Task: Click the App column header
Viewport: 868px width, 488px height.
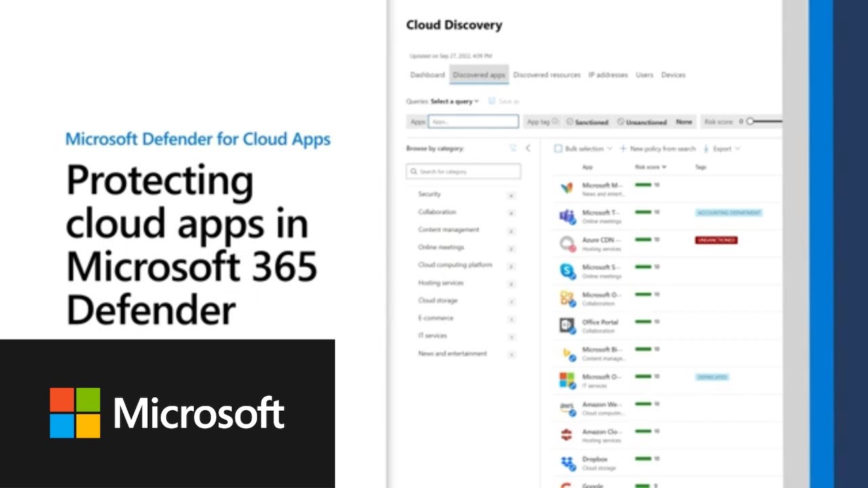Action: [587, 167]
